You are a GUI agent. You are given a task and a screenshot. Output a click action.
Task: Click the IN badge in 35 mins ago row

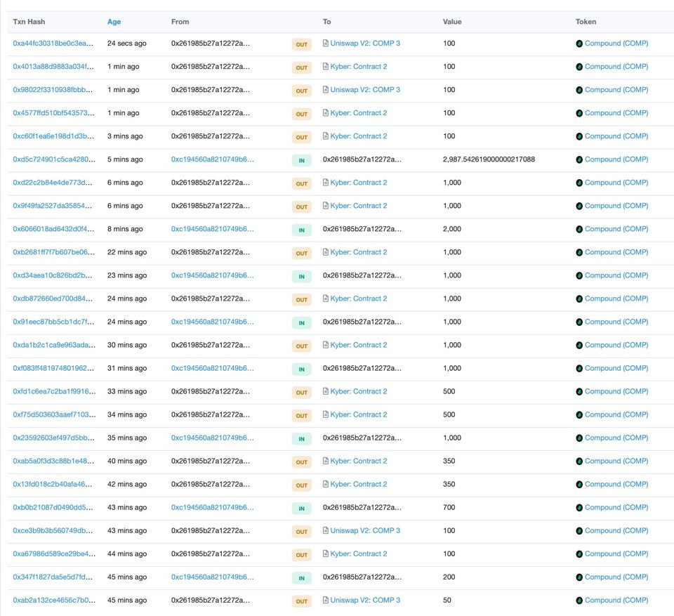[x=301, y=439]
